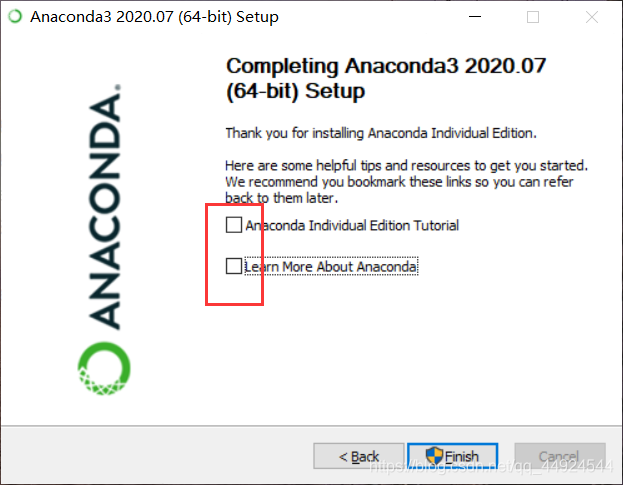Click the Thank you for installing text
The height and width of the screenshot is (485, 623).
click(381, 133)
